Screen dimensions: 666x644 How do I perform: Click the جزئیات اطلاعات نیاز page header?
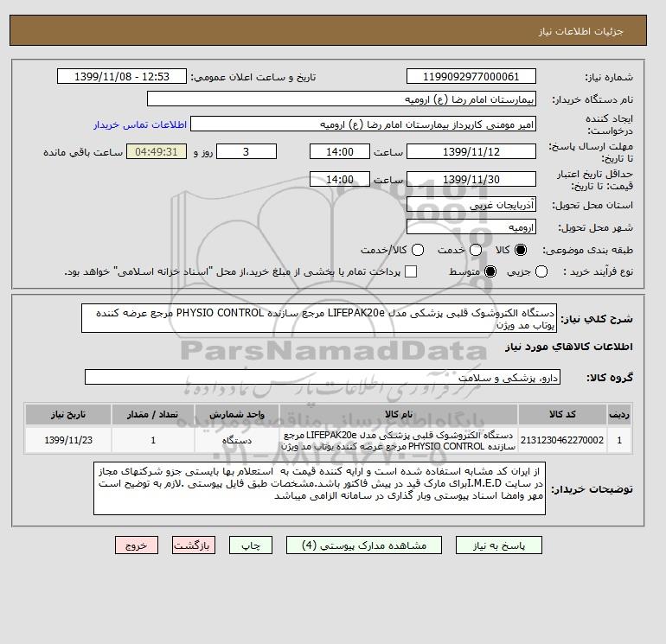click(580, 31)
